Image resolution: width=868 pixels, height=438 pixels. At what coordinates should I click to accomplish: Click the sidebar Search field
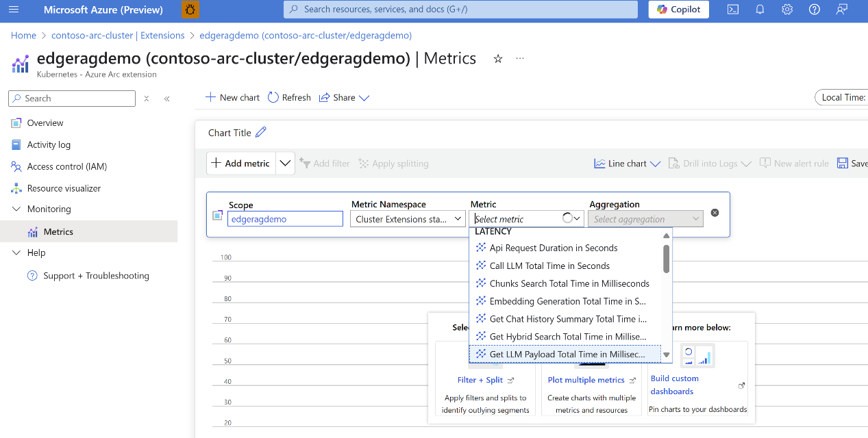72,99
